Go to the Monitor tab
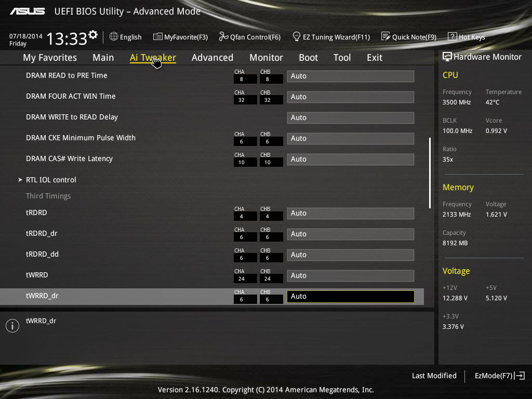This screenshot has width=532, height=399. [x=267, y=58]
